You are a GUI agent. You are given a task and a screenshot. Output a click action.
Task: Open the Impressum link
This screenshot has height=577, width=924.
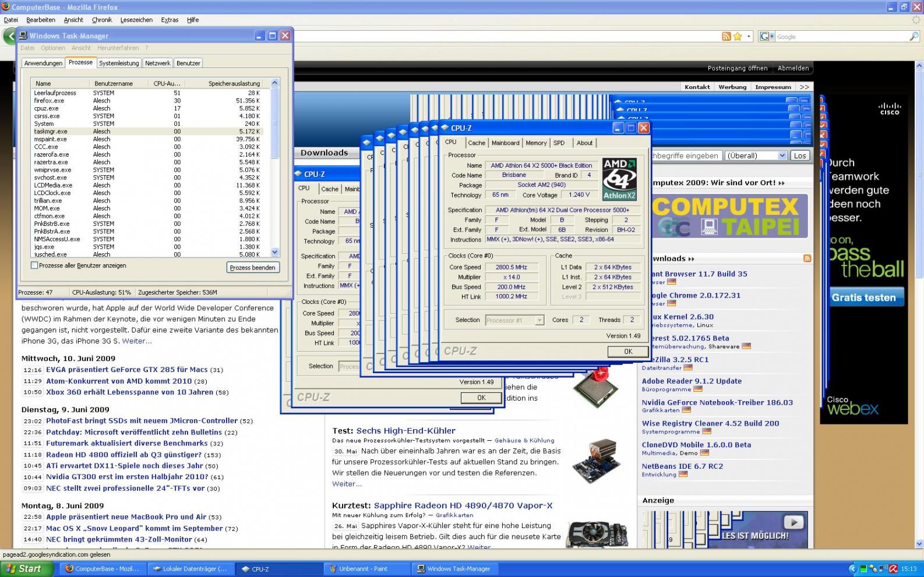tap(773, 87)
